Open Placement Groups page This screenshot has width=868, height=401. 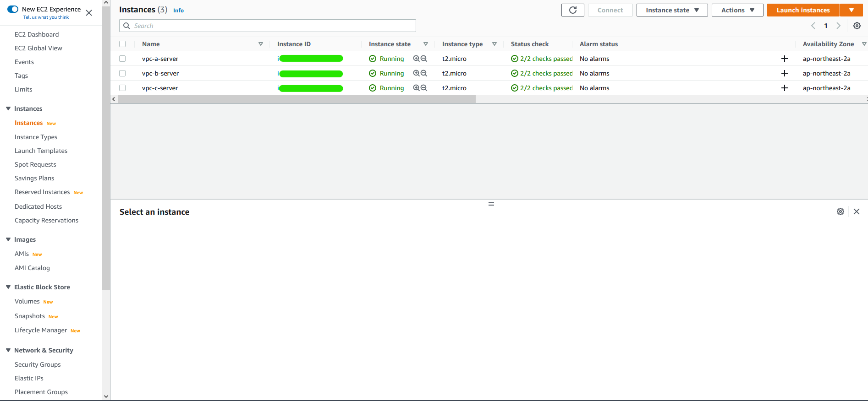[x=41, y=392]
